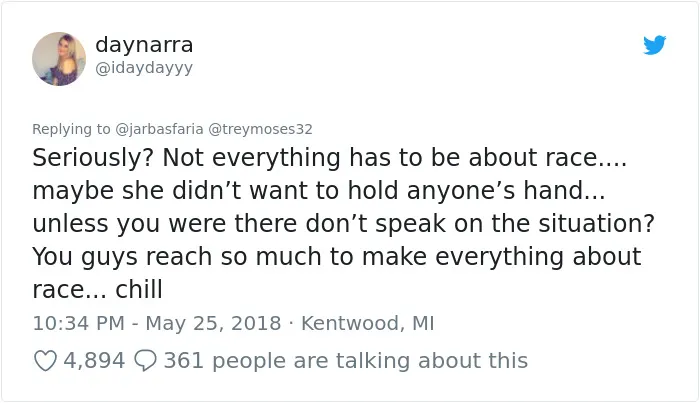700x403 pixels.
Task: Select the Kentwood, MI location
Action: point(367,323)
